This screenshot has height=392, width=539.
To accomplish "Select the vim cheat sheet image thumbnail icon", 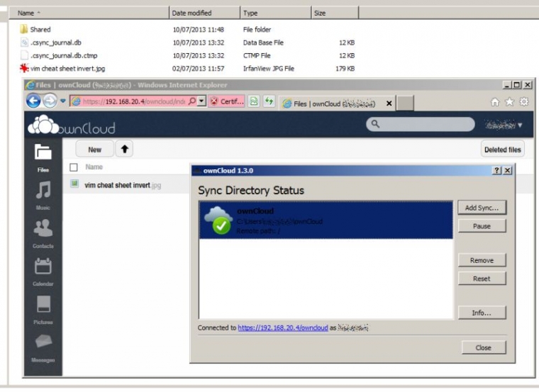I will [74, 184].
